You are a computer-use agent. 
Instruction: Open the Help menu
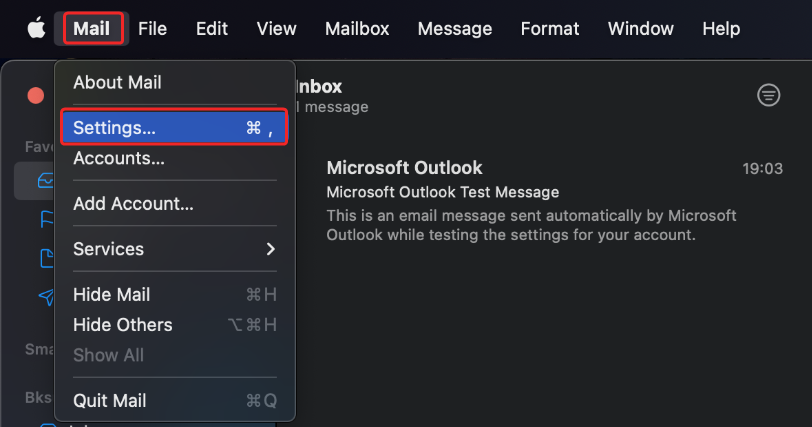721,28
